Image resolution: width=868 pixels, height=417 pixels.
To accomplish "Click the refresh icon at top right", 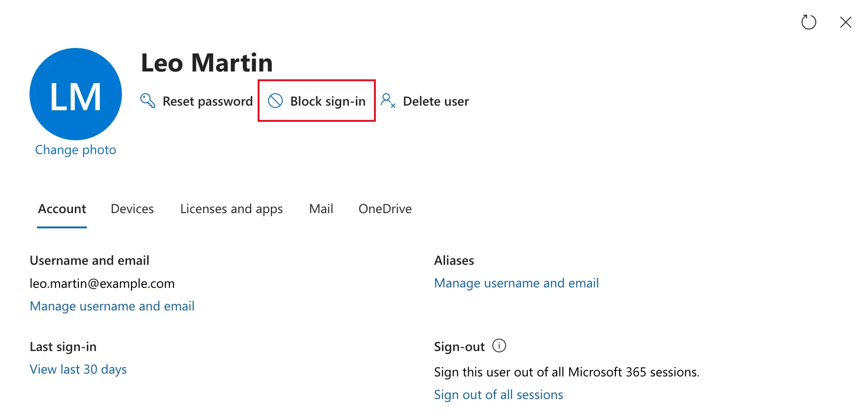I will pos(808,22).
